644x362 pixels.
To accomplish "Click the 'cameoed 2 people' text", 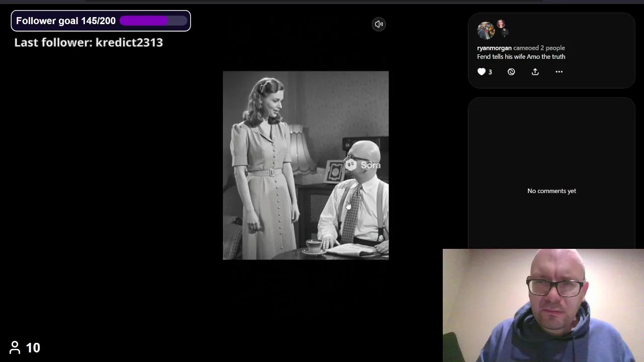I will [539, 48].
